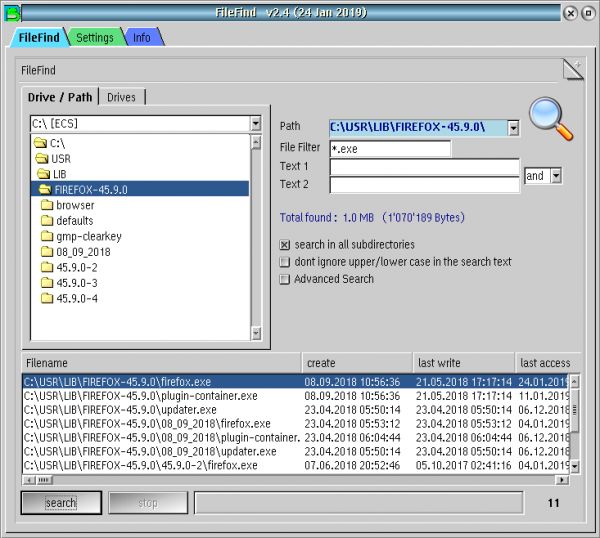Click folder tree scrollbar up arrow
Image resolution: width=600 pixels, height=538 pixels.
point(256,142)
